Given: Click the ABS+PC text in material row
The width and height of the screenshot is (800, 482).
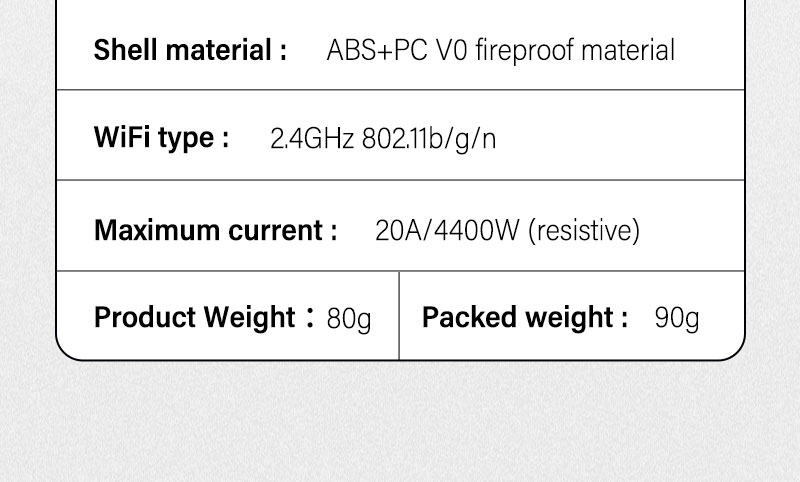Looking at the screenshot, I should [x=377, y=50].
